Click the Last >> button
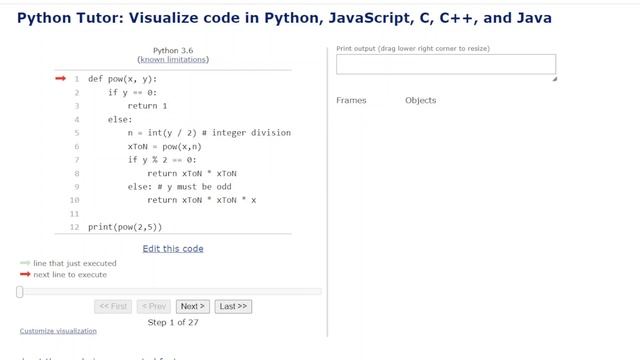640x360 pixels. (x=233, y=307)
